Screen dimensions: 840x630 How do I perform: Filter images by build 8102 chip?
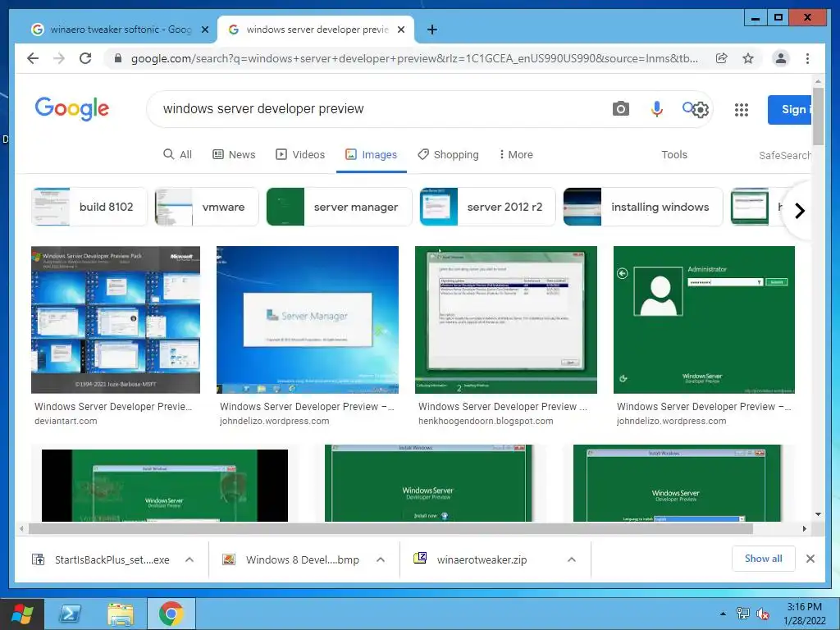pos(89,207)
